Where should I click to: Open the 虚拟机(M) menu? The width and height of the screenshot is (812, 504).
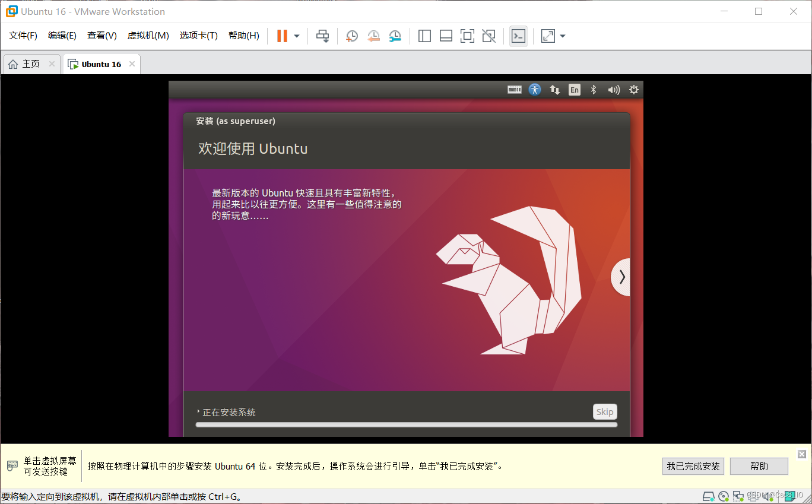pyautogui.click(x=148, y=36)
